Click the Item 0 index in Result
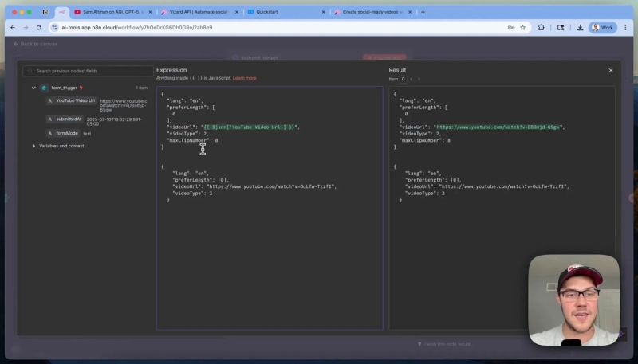 404,79
